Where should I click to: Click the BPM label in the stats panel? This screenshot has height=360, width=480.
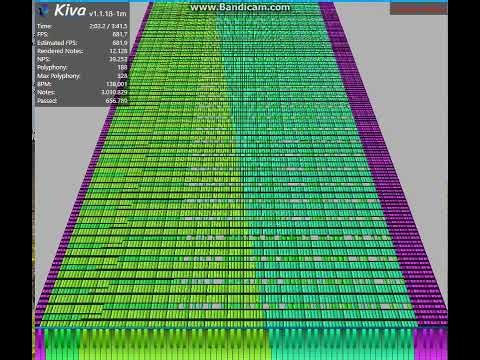coord(44,84)
